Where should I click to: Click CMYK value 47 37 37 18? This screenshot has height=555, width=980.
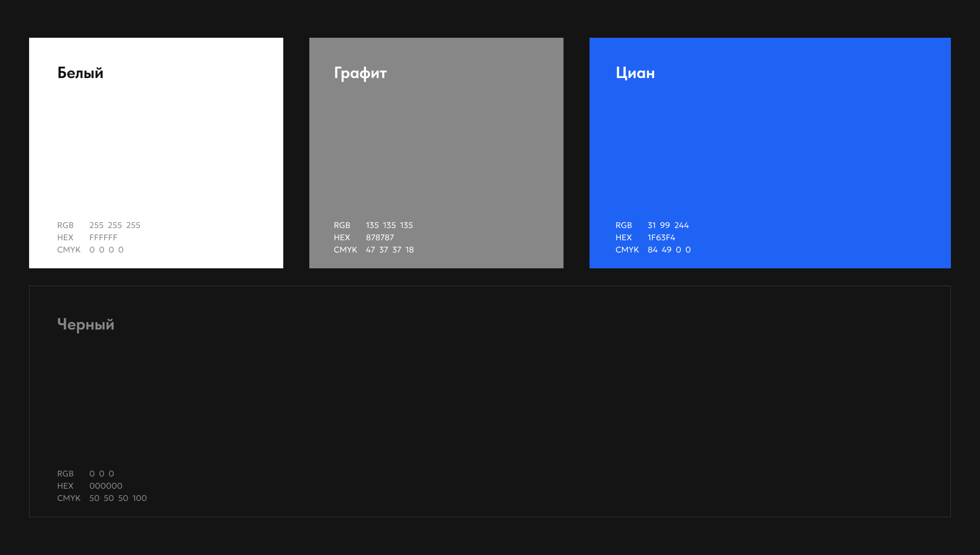pos(389,250)
